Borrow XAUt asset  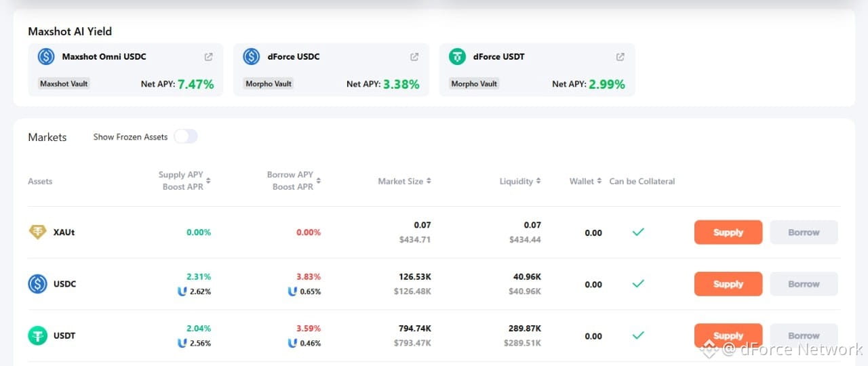(804, 232)
